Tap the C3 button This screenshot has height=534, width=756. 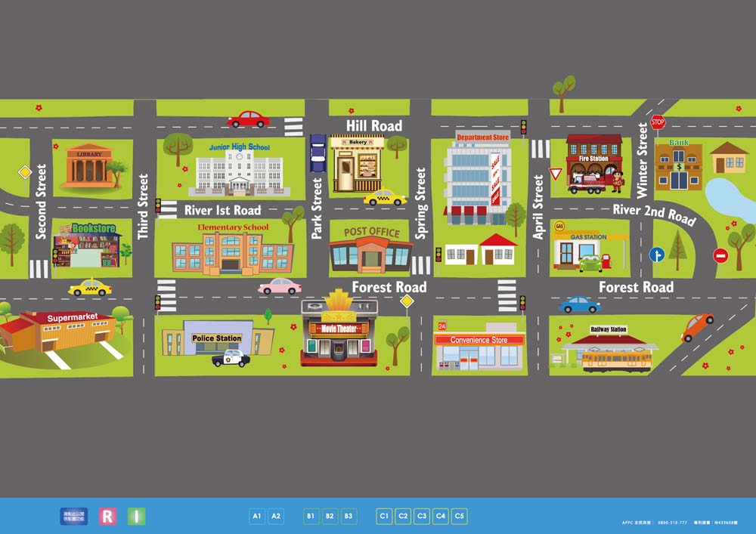point(422,517)
